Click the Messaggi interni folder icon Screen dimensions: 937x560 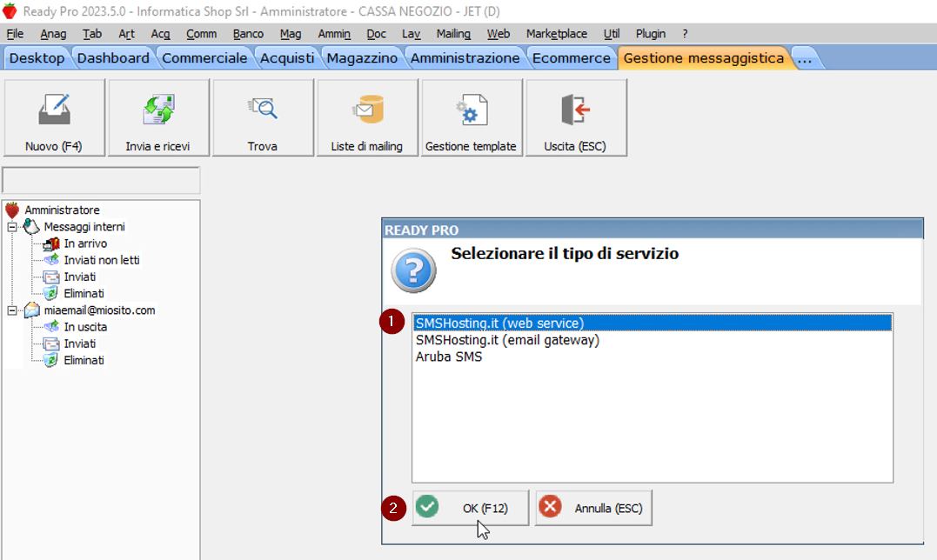click(31, 227)
